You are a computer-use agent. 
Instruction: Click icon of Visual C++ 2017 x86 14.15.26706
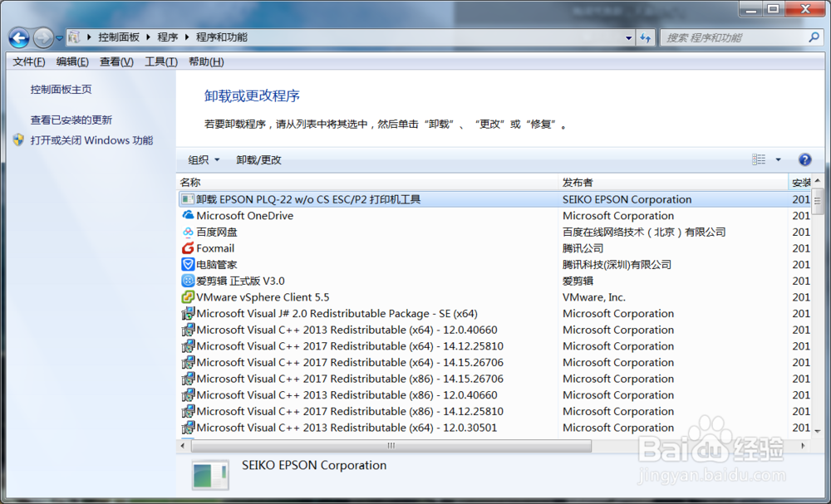click(188, 379)
